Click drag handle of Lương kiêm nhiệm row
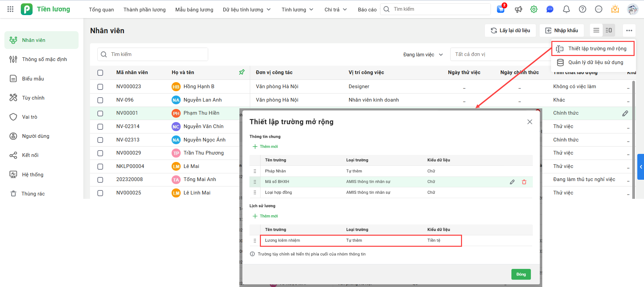 pos(255,240)
